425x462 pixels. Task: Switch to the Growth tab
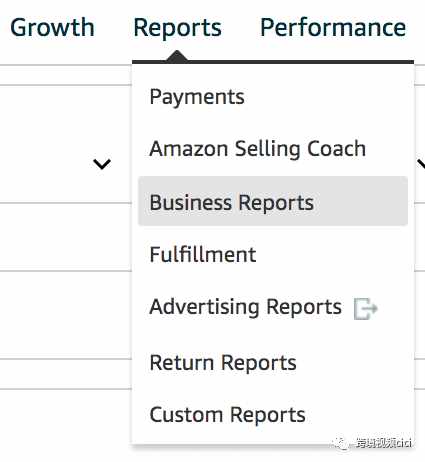point(52,27)
